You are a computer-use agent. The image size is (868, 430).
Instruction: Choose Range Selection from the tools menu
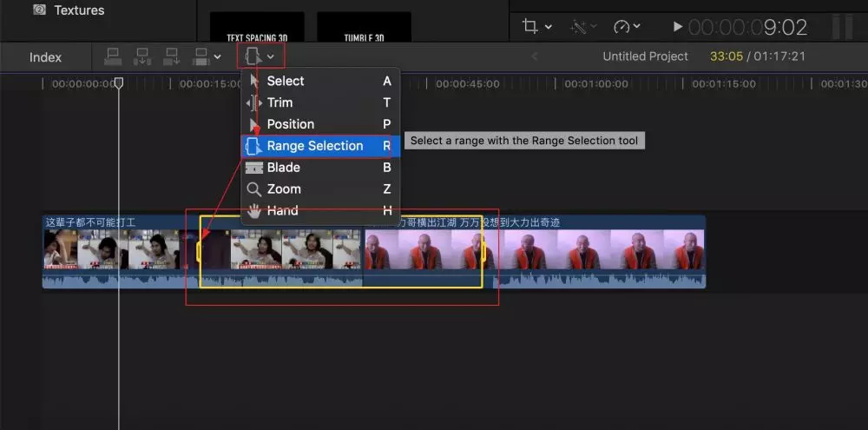coord(320,146)
